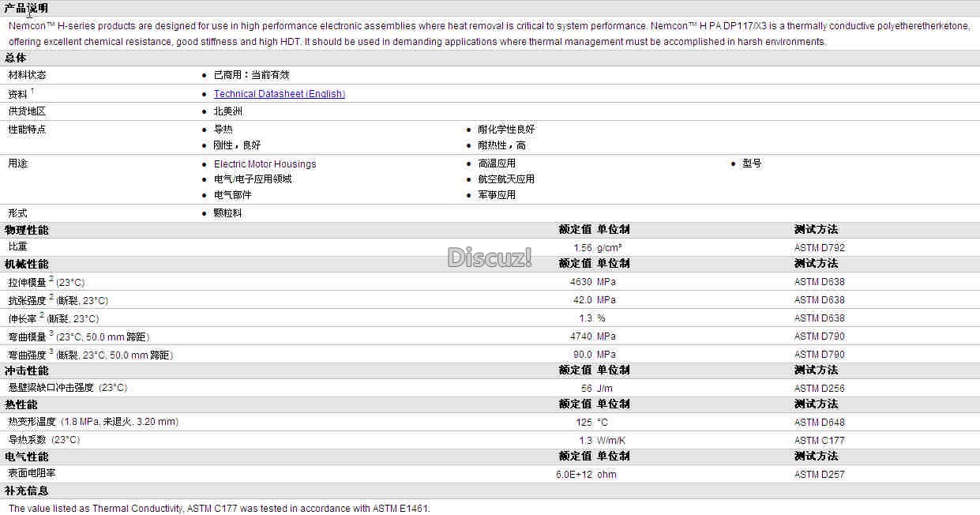Select the J/m unit

(x=605, y=389)
